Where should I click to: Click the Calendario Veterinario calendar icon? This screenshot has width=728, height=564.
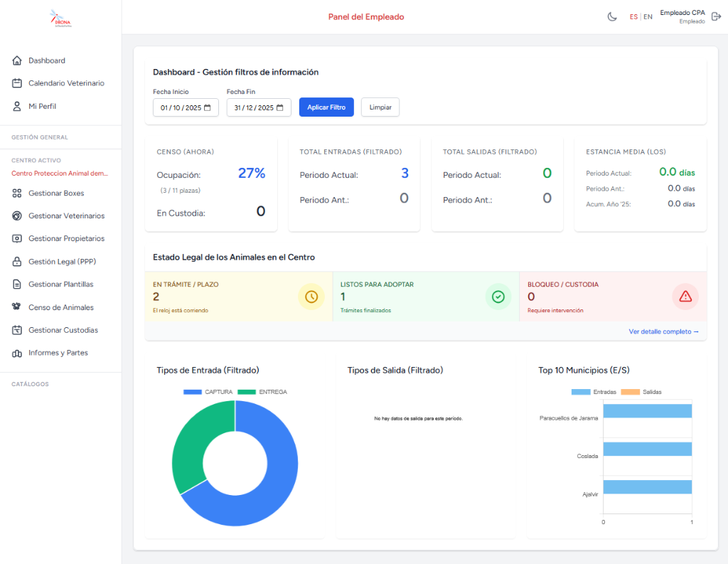point(17,83)
